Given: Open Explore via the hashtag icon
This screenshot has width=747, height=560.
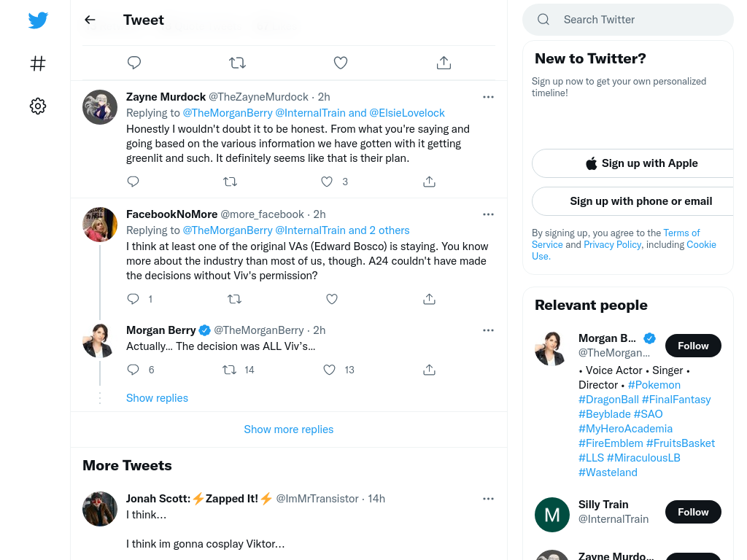Looking at the screenshot, I should (38, 63).
